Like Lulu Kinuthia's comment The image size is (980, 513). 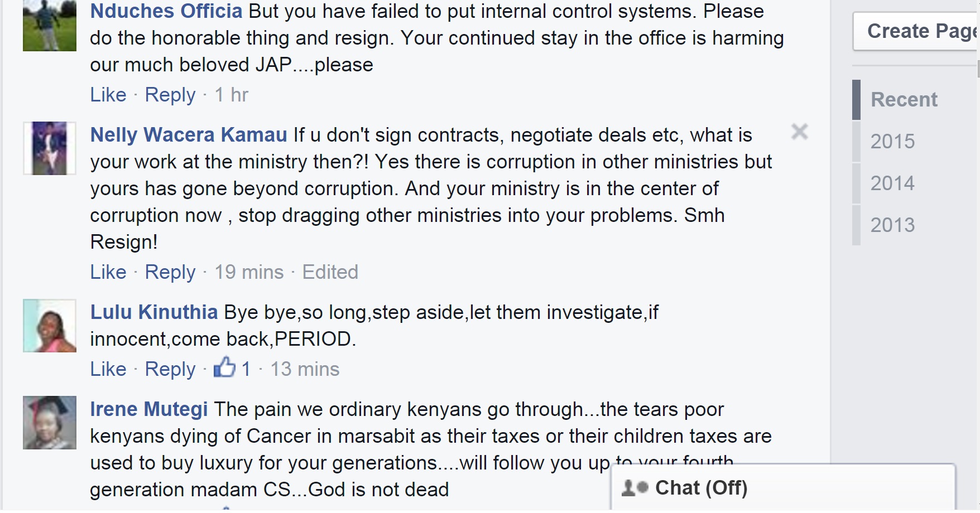[108, 369]
